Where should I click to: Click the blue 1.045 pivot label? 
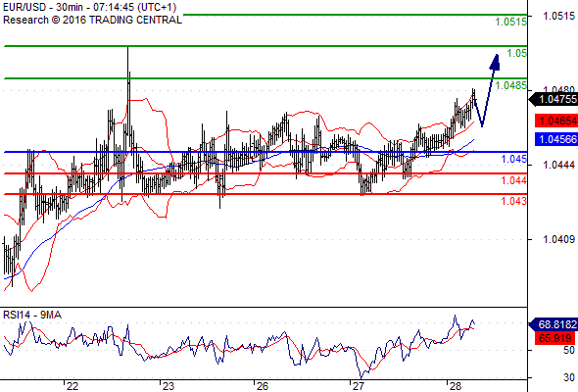coord(514,159)
